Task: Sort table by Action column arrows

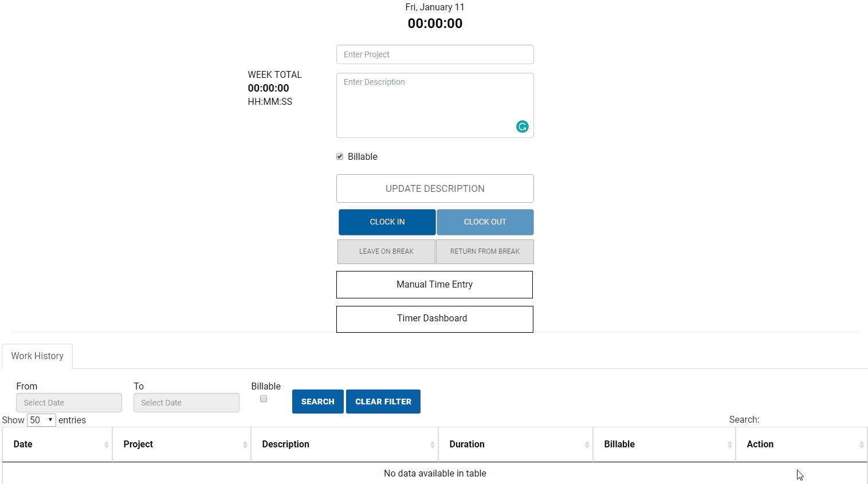Action: pos(862,444)
